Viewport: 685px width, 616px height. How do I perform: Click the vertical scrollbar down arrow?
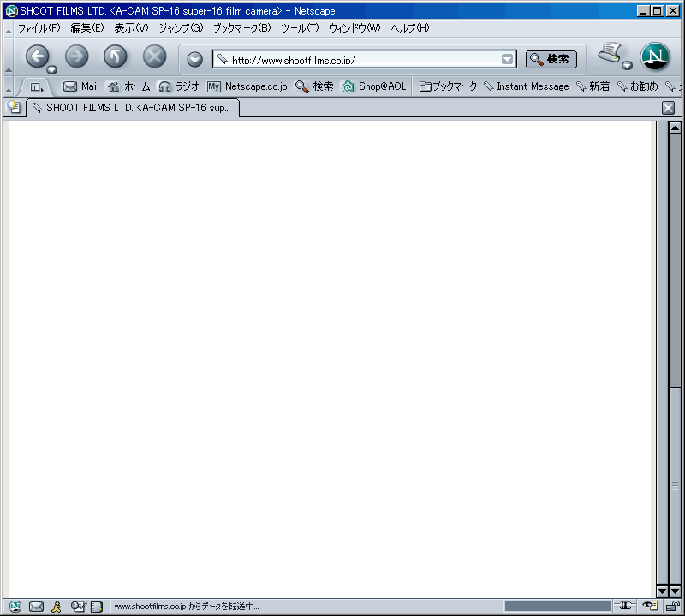[x=675, y=591]
